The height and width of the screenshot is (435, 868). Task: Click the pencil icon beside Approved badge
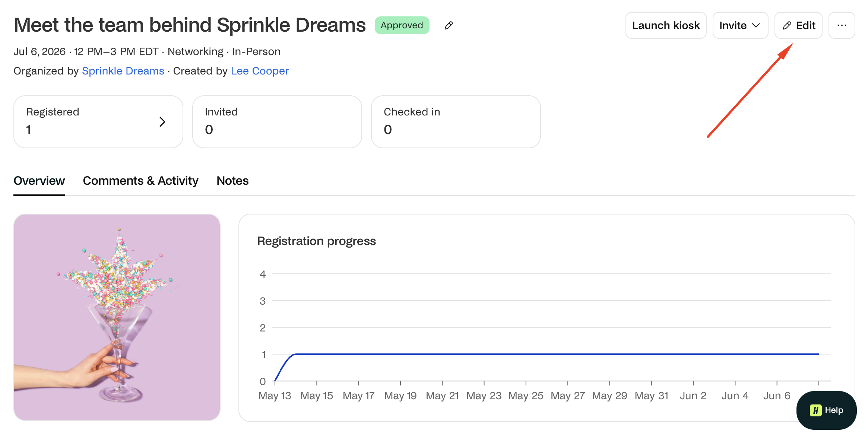coord(449,25)
